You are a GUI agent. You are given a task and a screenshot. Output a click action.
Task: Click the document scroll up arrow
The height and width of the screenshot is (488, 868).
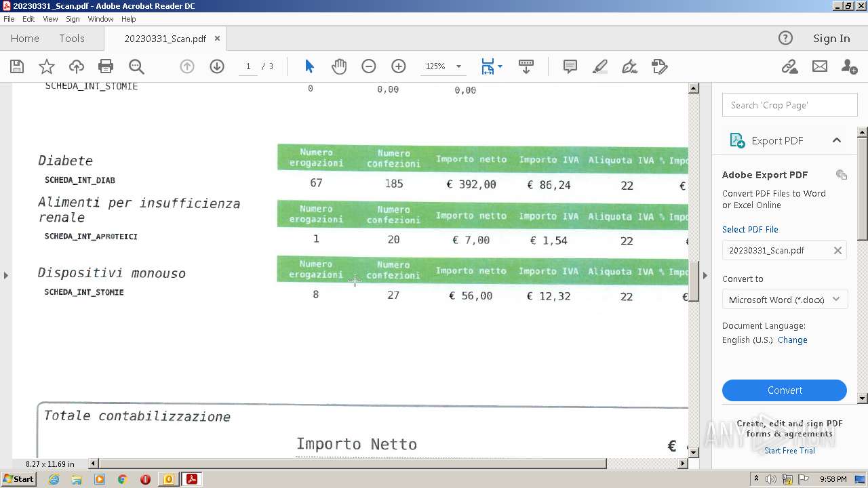694,88
